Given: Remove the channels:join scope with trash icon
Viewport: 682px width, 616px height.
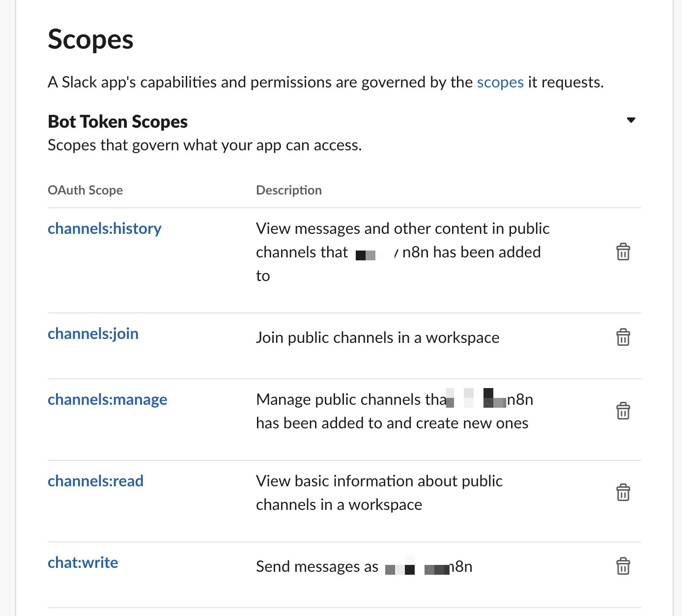Looking at the screenshot, I should 623,337.
